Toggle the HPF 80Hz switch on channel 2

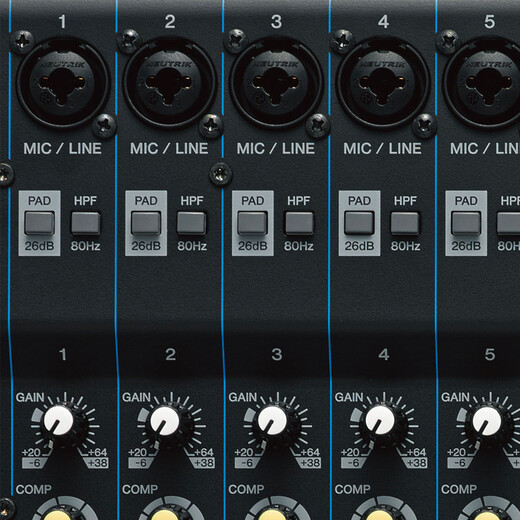coord(192,223)
